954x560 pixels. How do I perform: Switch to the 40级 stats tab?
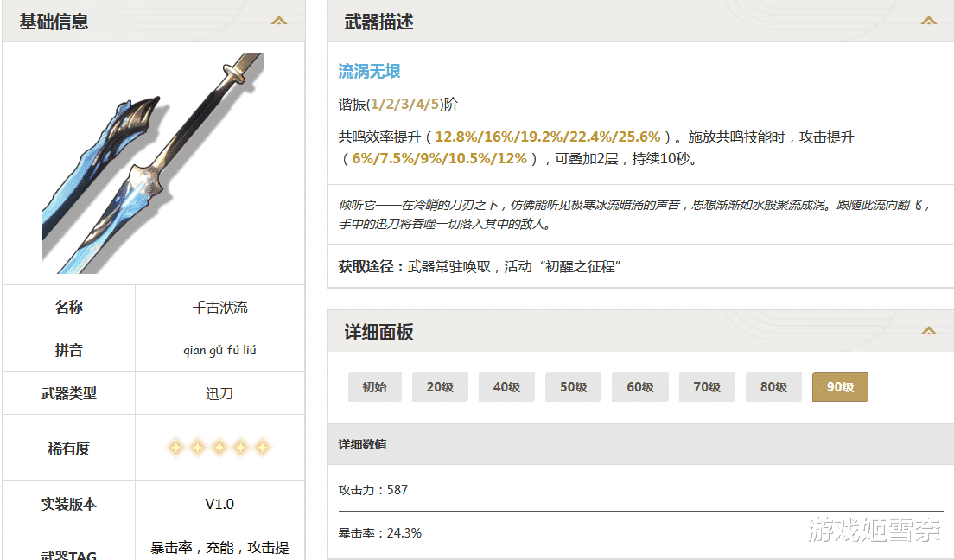506,387
